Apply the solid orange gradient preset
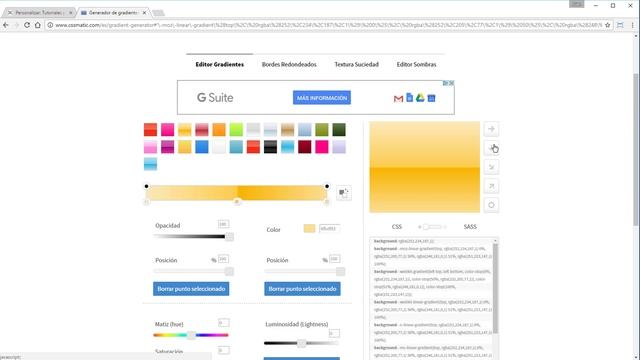The image size is (640, 360). click(x=219, y=130)
